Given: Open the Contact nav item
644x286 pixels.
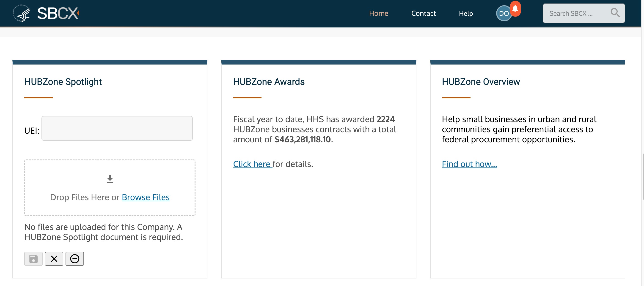Looking at the screenshot, I should pyautogui.click(x=424, y=13).
